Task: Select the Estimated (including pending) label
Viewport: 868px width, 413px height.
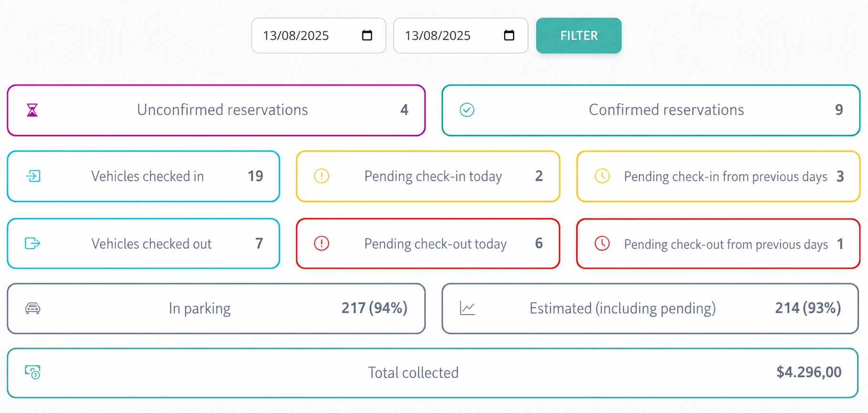Action: click(x=623, y=309)
